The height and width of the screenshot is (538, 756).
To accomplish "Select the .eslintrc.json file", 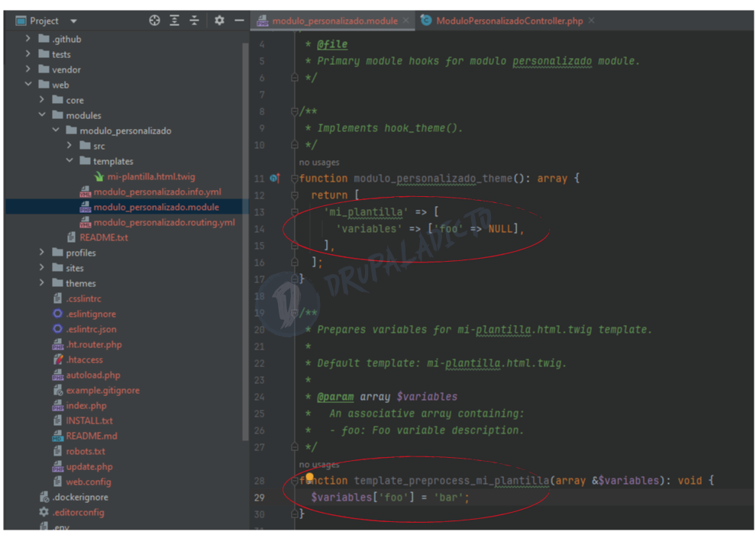I will coord(91,330).
